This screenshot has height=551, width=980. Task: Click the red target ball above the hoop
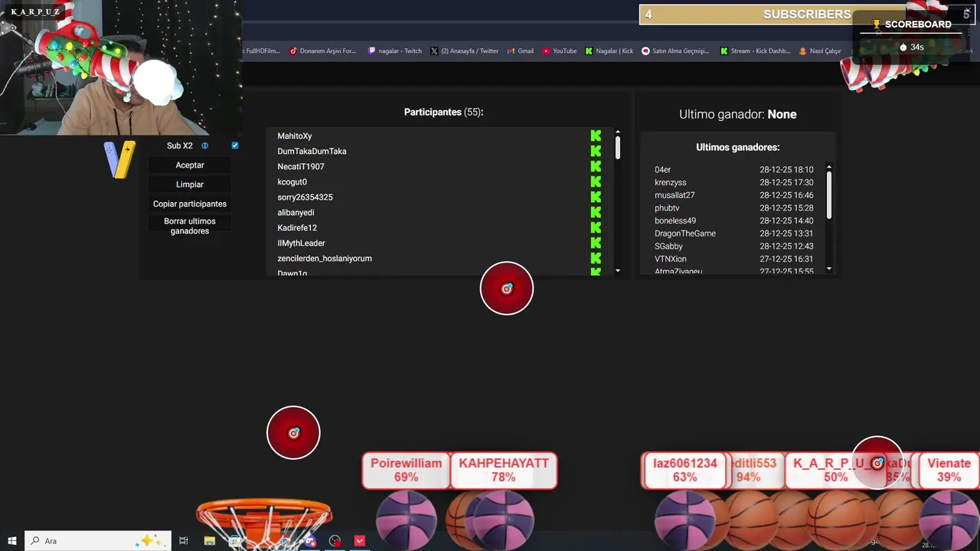[x=293, y=432]
